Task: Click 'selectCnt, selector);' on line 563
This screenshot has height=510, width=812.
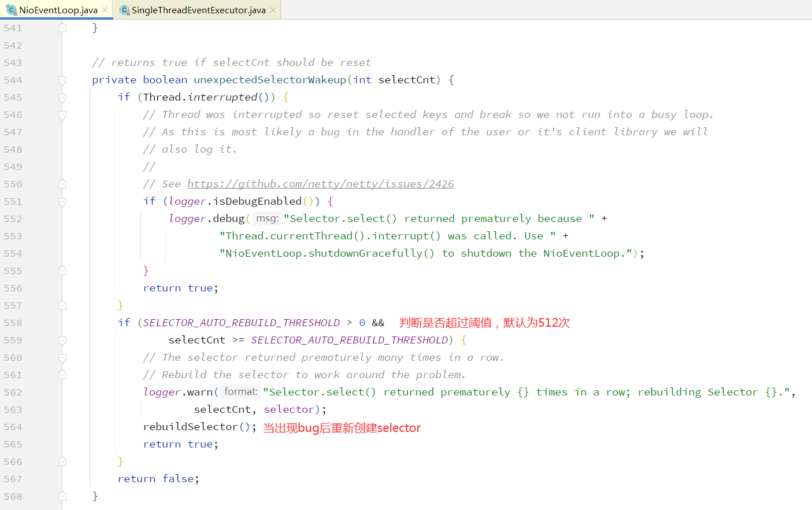Action: 260,409
